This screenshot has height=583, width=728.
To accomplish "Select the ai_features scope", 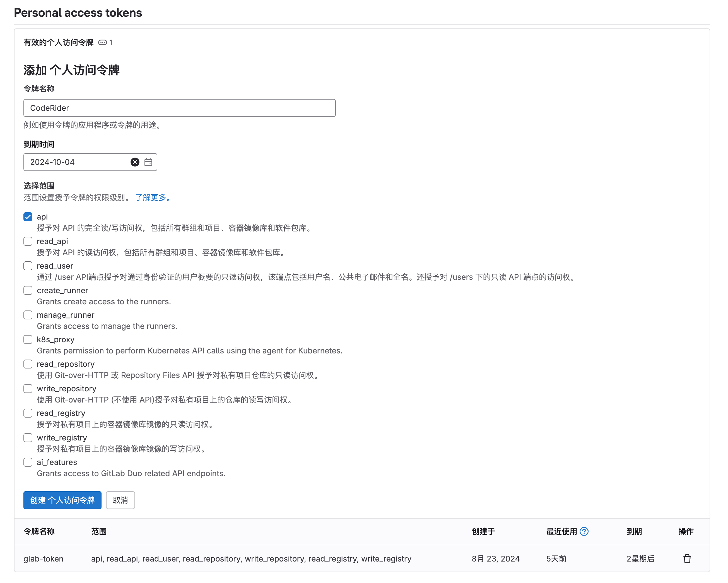I will 28,462.
